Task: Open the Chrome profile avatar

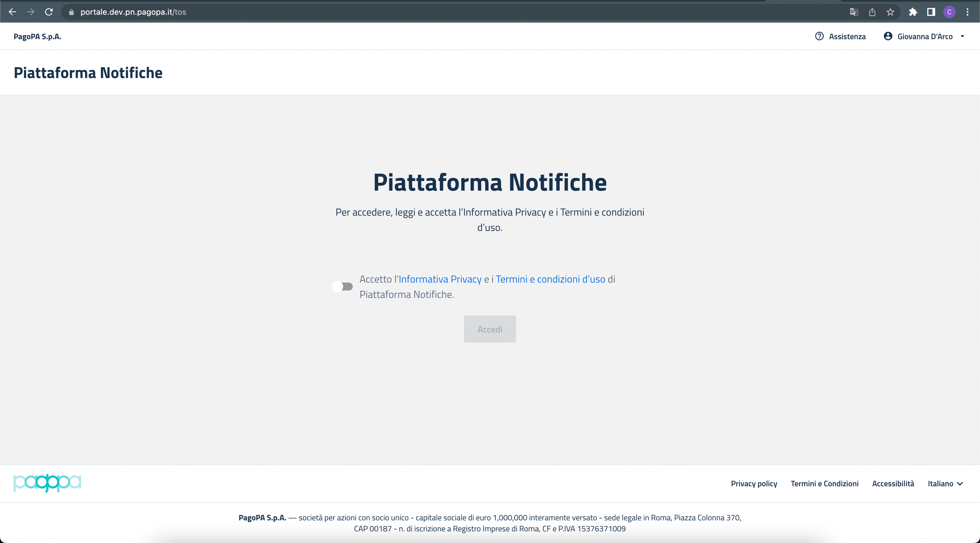Action: click(949, 12)
